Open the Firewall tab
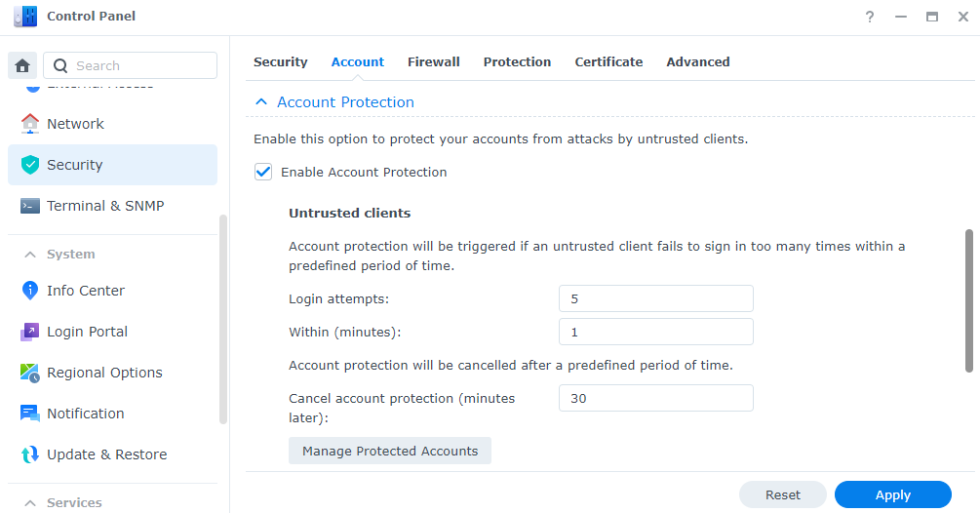Viewport: 980px width, 513px height. (434, 61)
